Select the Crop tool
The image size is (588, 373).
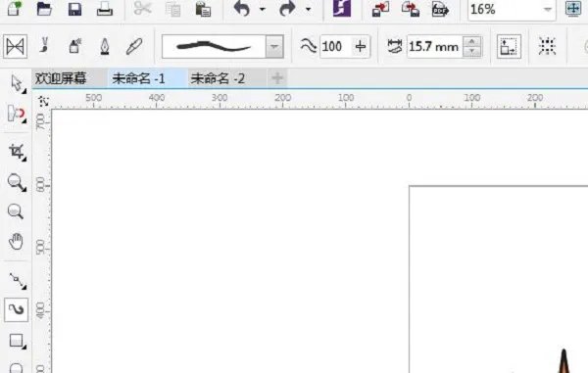click(x=17, y=152)
